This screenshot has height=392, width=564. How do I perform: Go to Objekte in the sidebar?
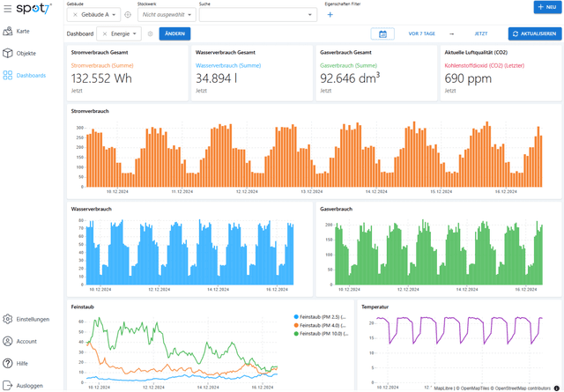tap(26, 53)
